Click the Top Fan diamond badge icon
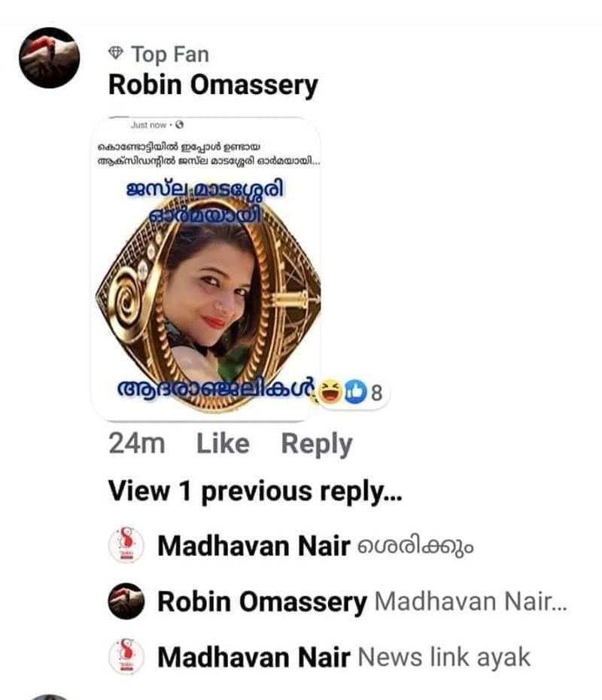 tap(116, 53)
